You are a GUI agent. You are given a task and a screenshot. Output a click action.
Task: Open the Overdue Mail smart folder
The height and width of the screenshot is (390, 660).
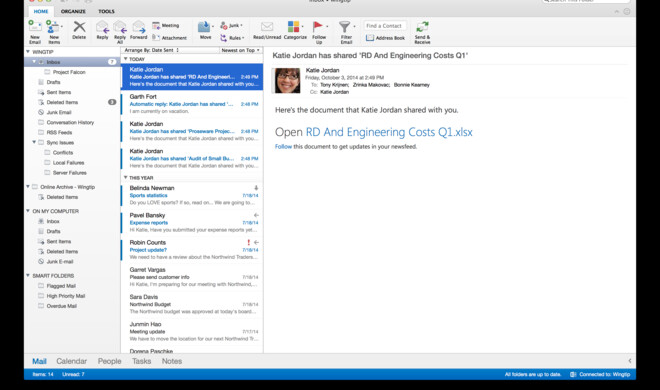61,306
